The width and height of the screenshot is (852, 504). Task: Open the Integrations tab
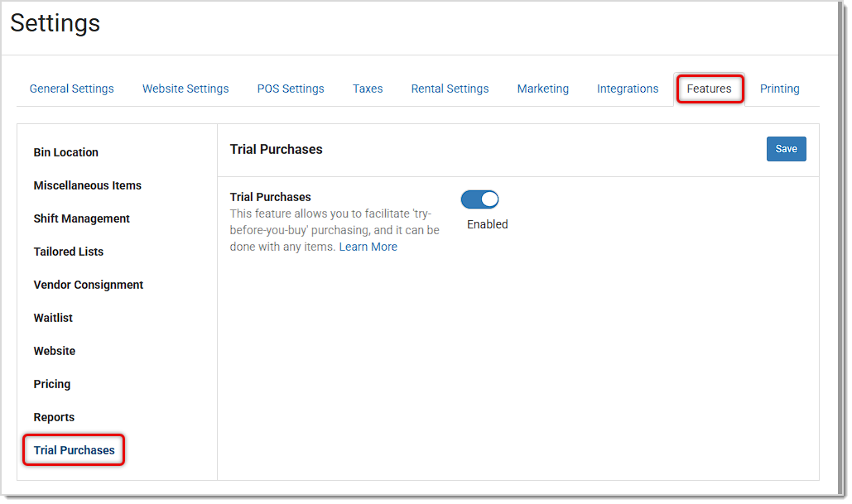tap(628, 89)
